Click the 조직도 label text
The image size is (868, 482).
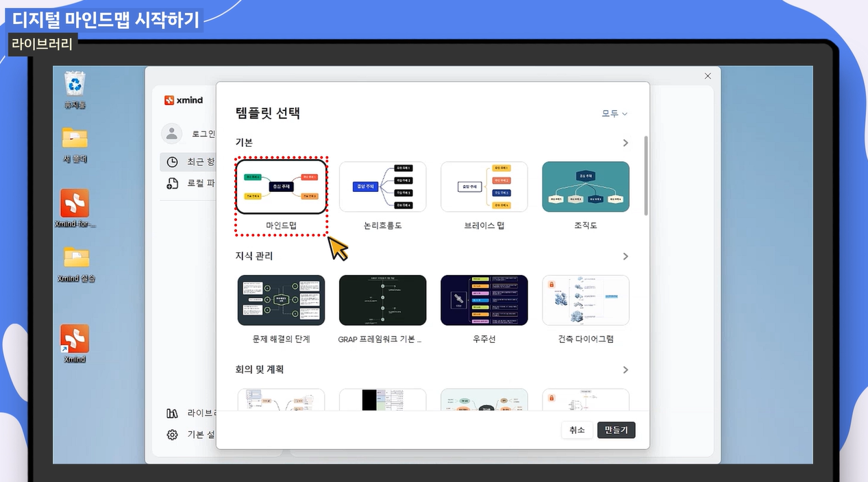(x=585, y=225)
